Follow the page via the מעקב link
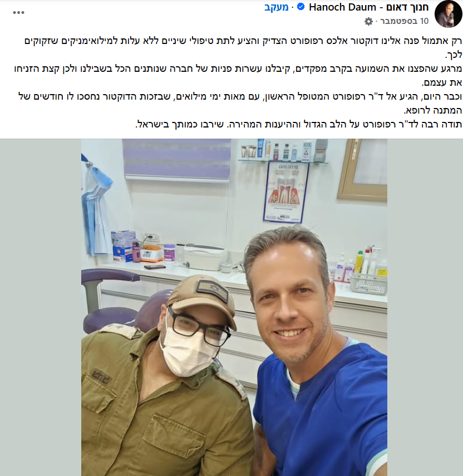This screenshot has width=463, height=476. point(276,7)
